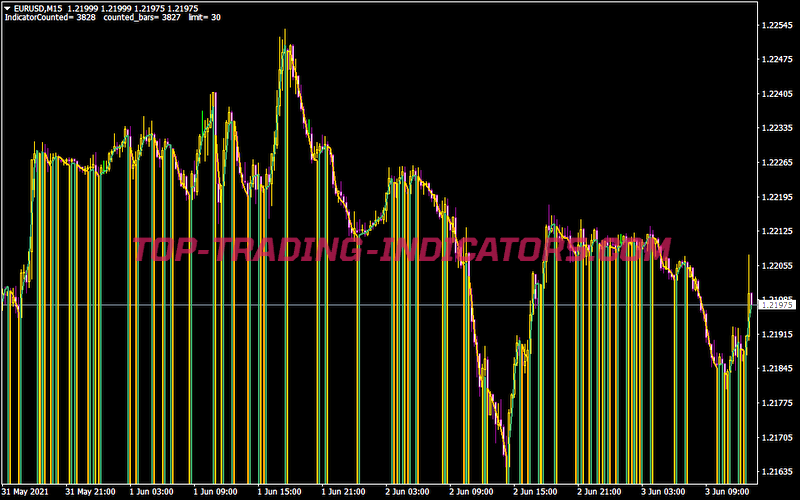This screenshot has height=500, width=800.
Task: Click the TOP-TRADING-INDICATORS.COM watermark
Action: point(400,249)
